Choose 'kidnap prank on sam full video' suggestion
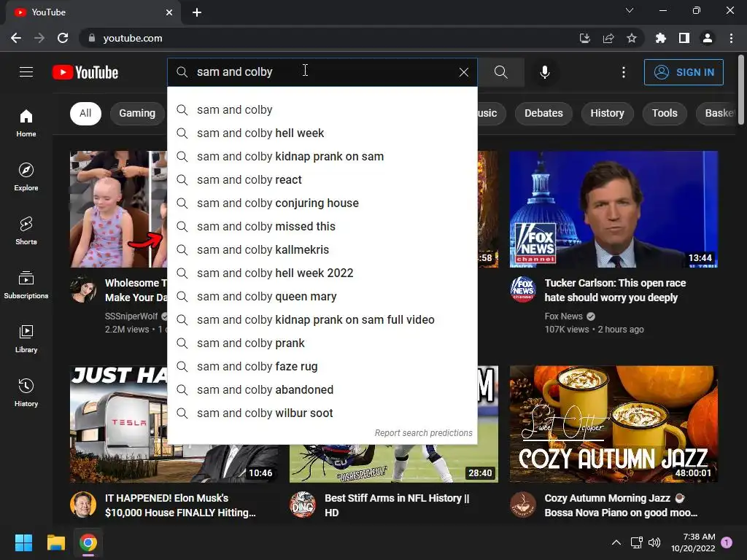Screen dimensions: 747x560 pos(322,320)
